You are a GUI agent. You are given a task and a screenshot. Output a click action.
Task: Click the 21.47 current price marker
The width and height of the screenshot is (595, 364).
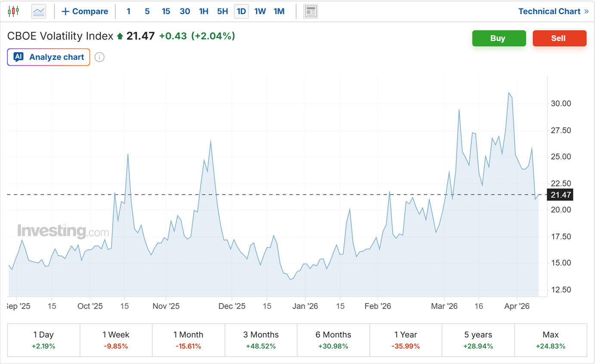(x=561, y=195)
